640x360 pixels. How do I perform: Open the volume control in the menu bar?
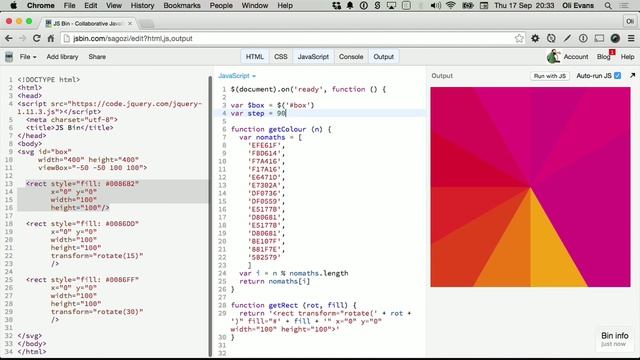click(436, 6)
